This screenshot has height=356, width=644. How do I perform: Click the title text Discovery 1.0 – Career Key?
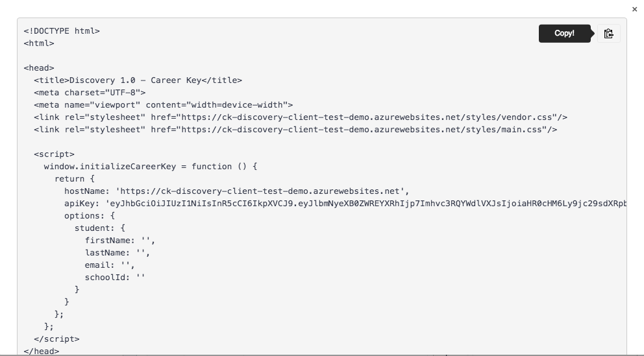[x=135, y=80]
